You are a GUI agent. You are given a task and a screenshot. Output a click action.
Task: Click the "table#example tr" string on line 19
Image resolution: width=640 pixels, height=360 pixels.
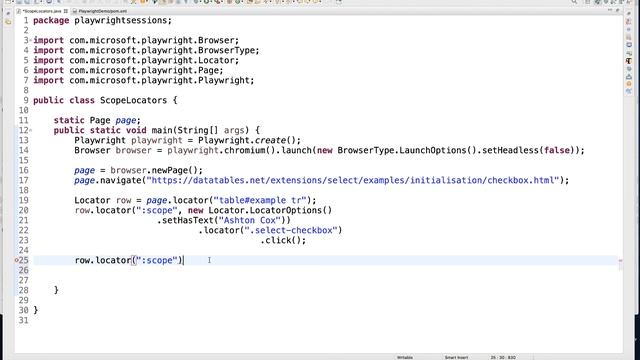click(x=260, y=200)
